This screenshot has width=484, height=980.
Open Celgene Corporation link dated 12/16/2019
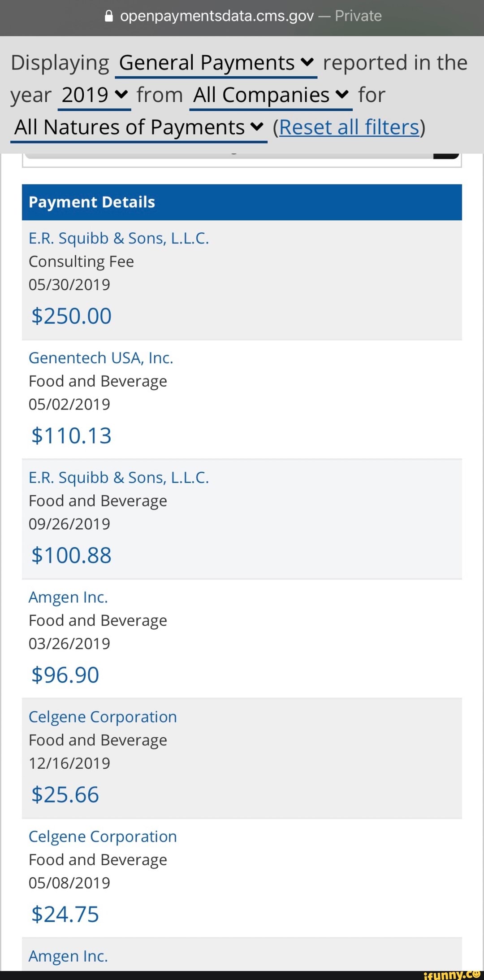click(x=103, y=717)
